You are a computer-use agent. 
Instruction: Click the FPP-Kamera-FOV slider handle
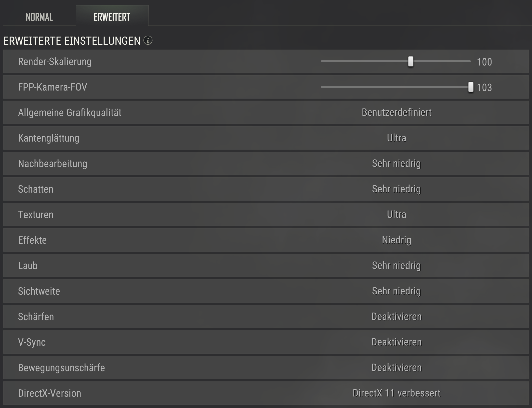coord(470,87)
